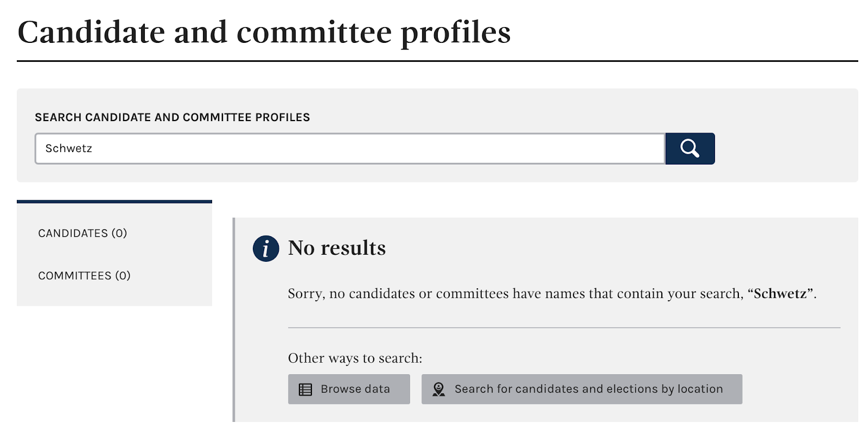The image size is (868, 429).
Task: Open Search for candidates and elections by location
Action: pyautogui.click(x=588, y=389)
